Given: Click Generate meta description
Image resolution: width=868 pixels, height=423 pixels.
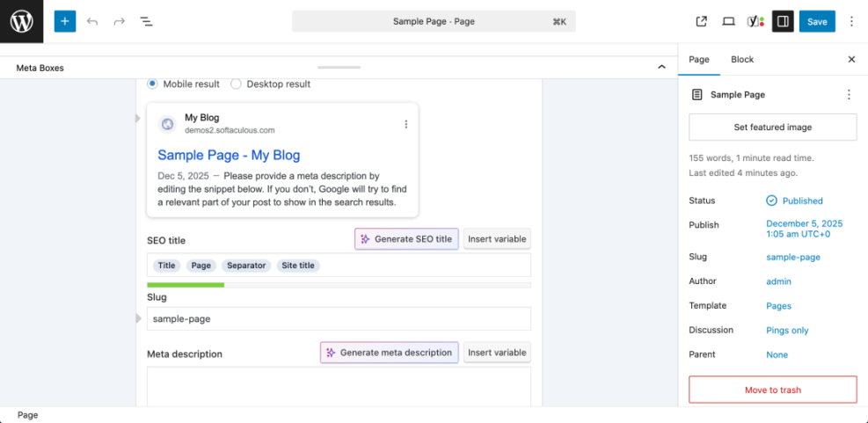Looking at the screenshot, I should 390,352.
